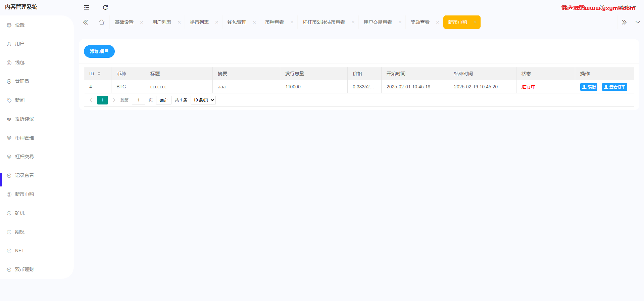
Task: Close the 奖励查看 tab
Action: pos(438,23)
